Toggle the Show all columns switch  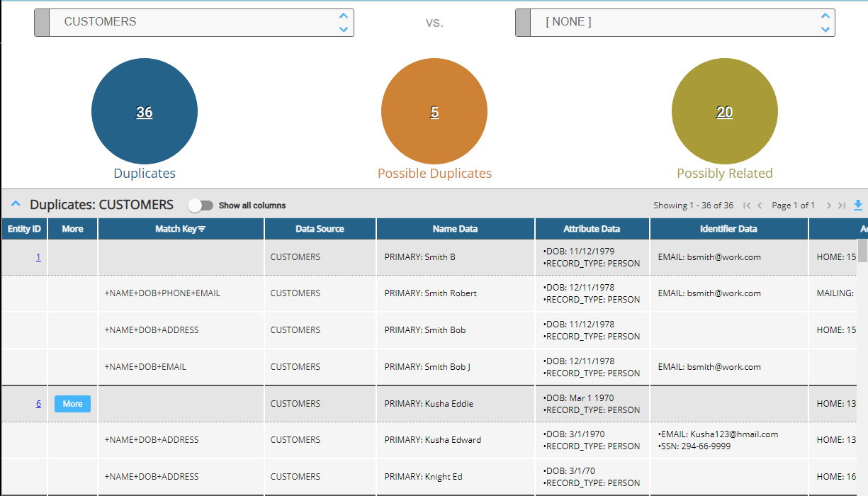pos(201,205)
